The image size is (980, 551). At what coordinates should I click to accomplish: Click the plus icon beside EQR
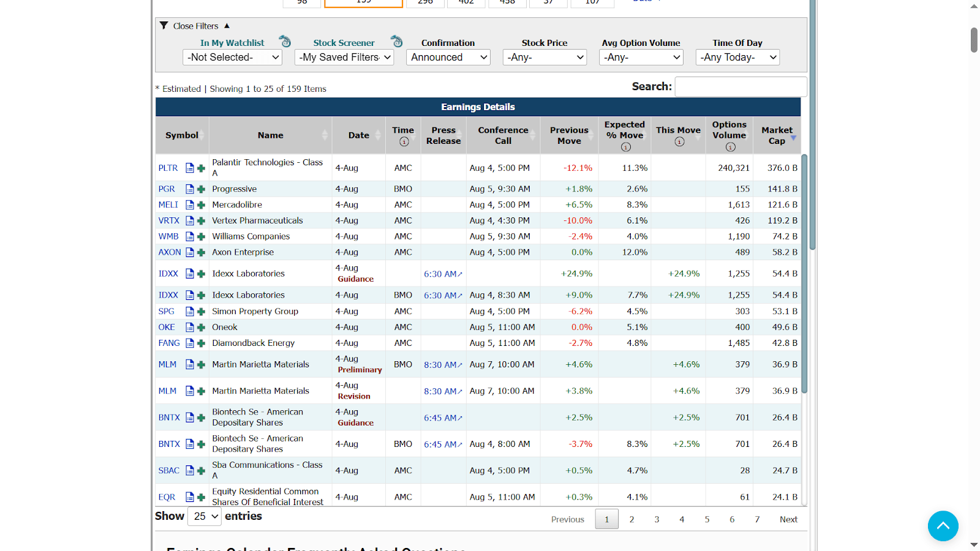[x=201, y=497]
